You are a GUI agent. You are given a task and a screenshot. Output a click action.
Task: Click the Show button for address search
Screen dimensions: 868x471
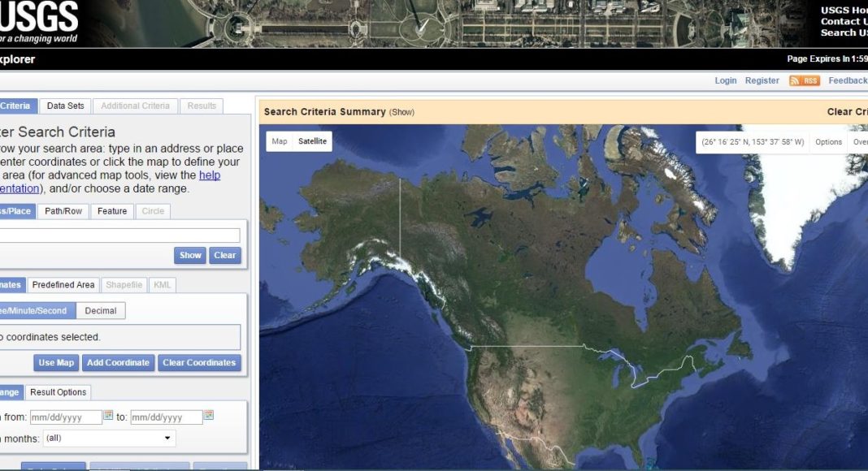(190, 255)
